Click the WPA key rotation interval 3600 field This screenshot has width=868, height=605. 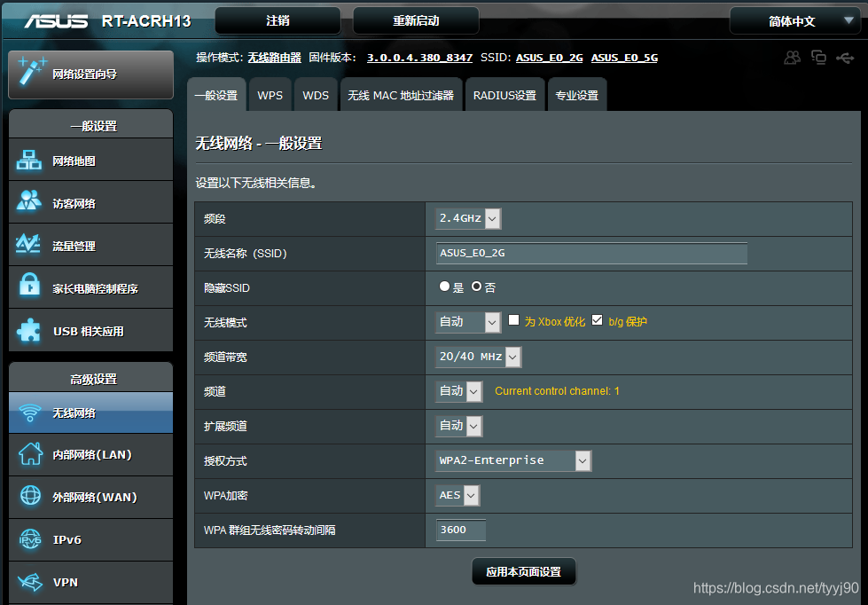[461, 530]
